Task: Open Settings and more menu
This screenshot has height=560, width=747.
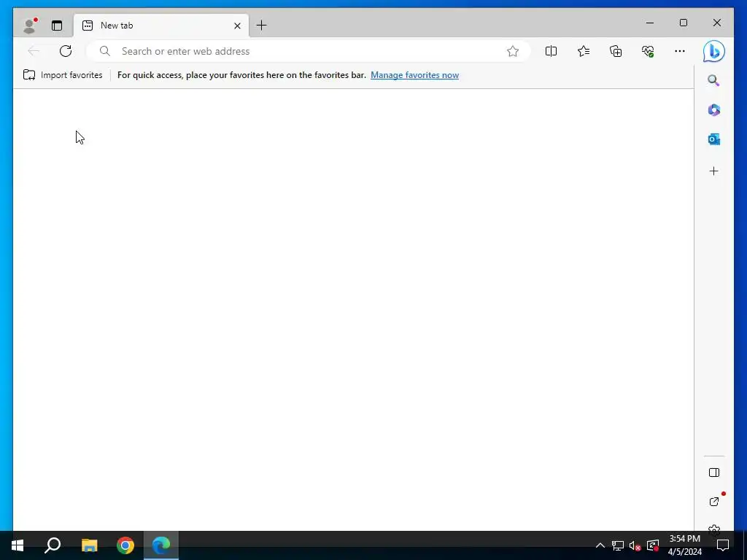Action: click(680, 51)
